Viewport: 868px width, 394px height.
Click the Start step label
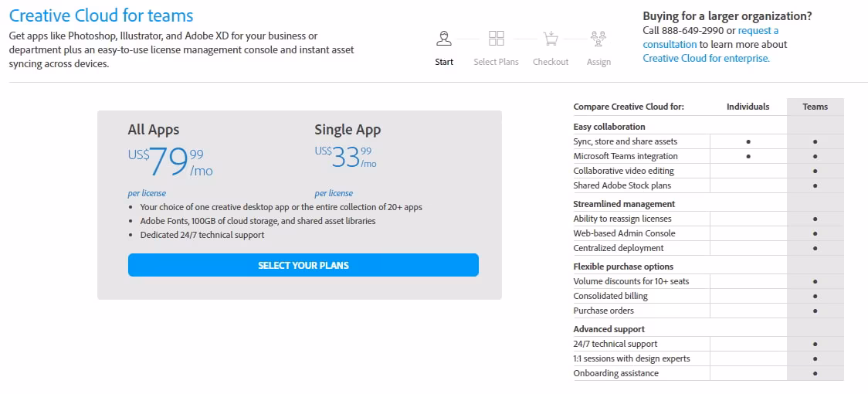coord(444,62)
